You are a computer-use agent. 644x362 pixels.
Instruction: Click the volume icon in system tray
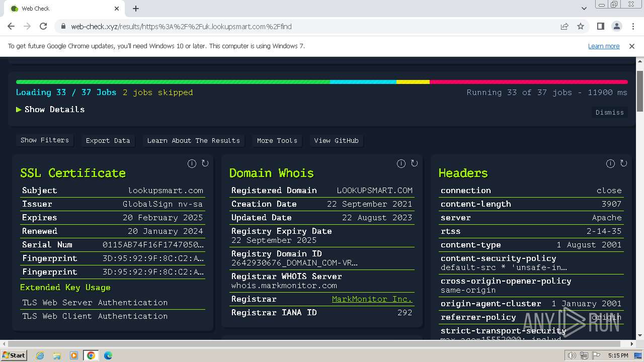click(x=572, y=355)
